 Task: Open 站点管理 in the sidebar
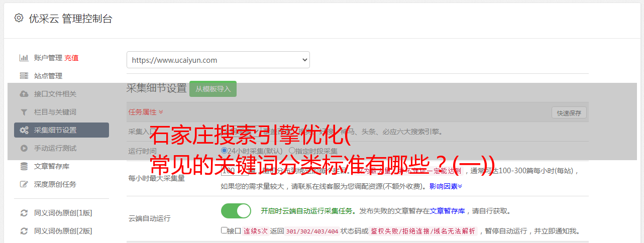tap(48, 76)
